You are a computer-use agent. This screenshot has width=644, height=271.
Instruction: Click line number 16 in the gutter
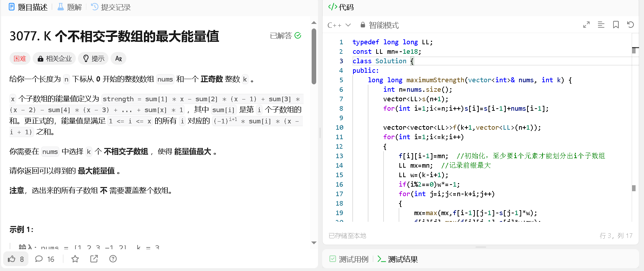339,184
